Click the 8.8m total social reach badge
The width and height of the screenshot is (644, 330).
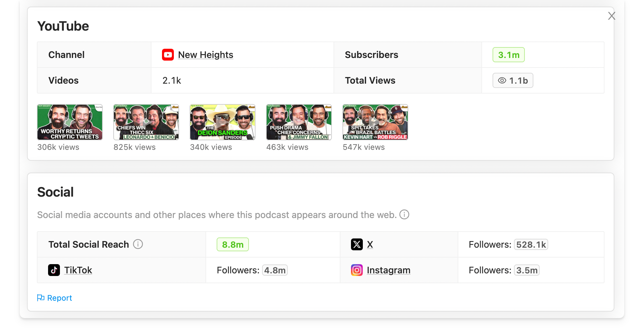(x=232, y=244)
